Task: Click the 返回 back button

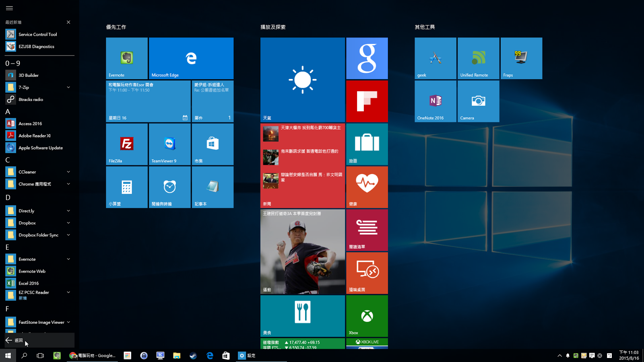Action: point(39,340)
